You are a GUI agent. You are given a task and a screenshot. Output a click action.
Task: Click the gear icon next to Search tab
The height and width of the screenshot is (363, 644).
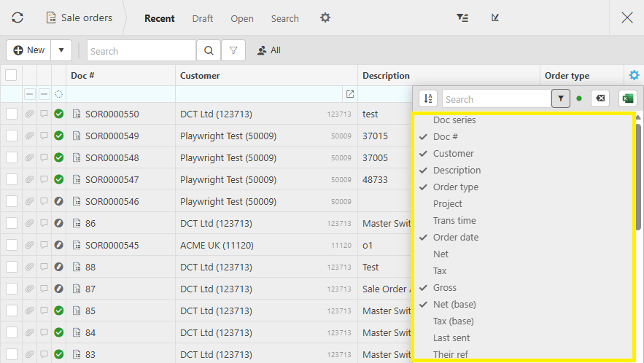click(x=325, y=17)
